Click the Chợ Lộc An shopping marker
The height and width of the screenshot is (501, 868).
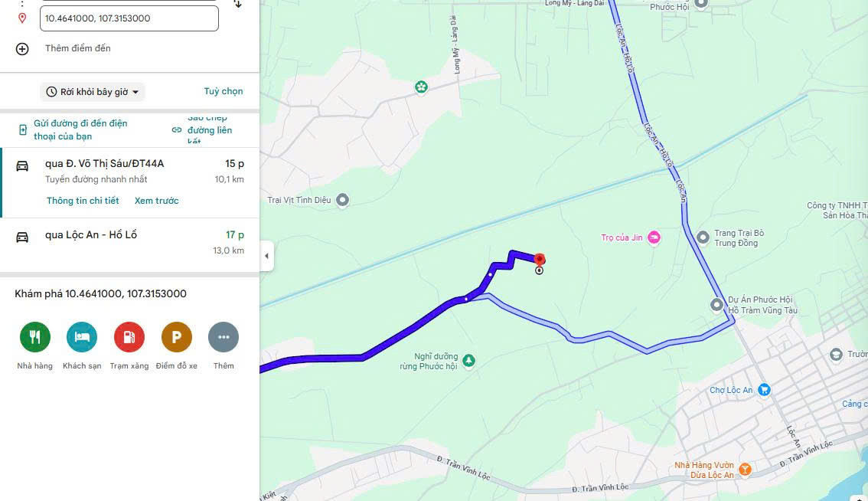764,390
